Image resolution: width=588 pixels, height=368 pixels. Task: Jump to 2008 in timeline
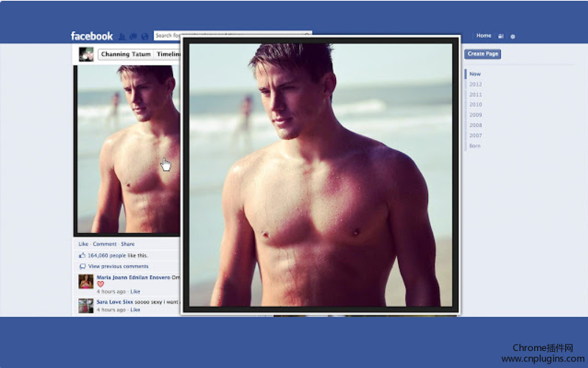click(x=475, y=125)
